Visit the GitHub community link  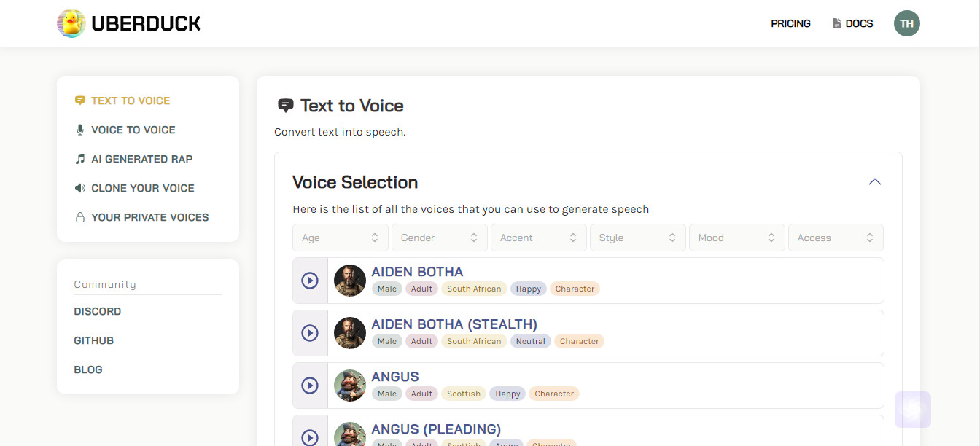[x=94, y=340]
